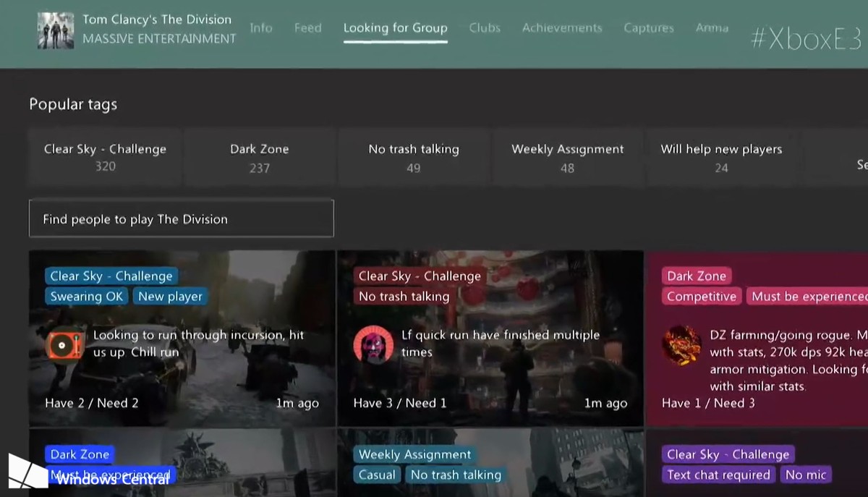Select the Casual tag

(x=377, y=475)
